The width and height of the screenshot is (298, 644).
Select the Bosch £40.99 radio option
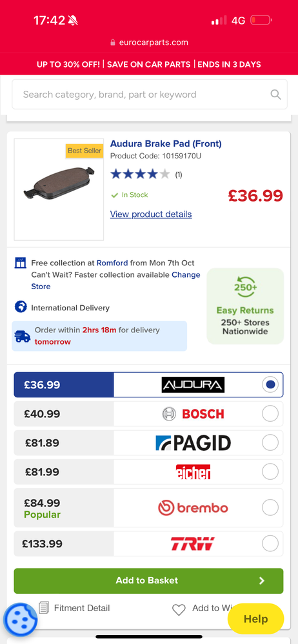(x=270, y=413)
